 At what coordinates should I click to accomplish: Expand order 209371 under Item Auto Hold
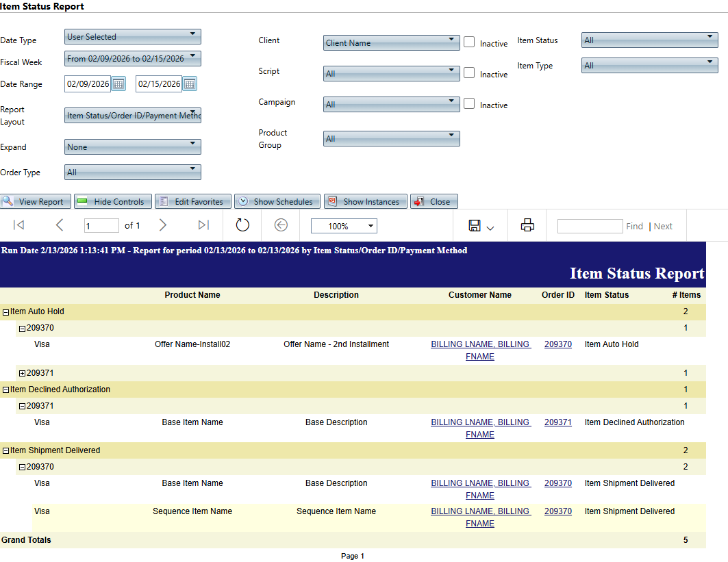(x=22, y=374)
